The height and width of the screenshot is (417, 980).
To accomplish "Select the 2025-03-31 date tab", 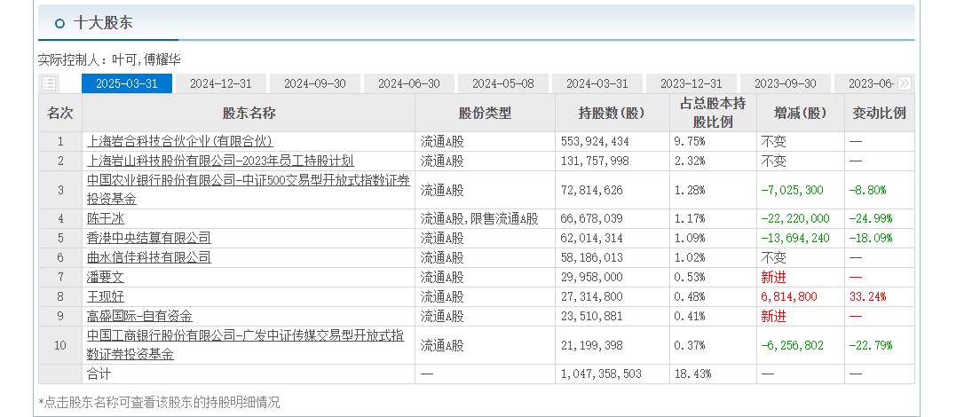I will pos(127,83).
